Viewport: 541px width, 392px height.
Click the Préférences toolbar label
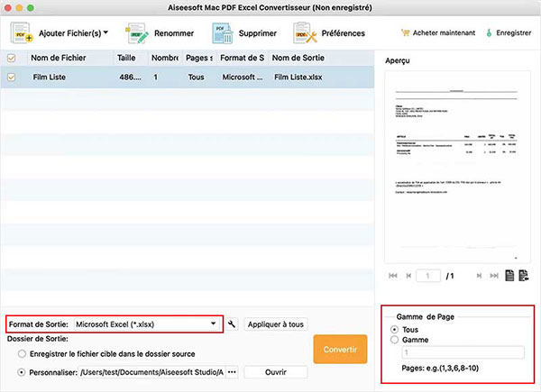(344, 33)
